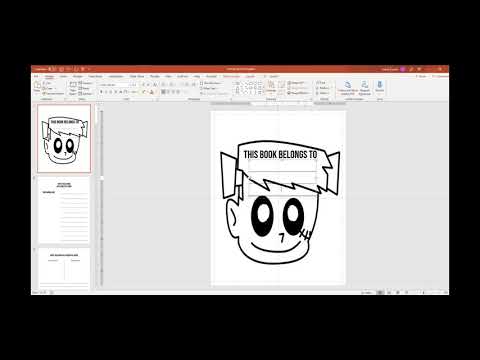The height and width of the screenshot is (360, 480).
Task: Toggle right paragraph alignment
Action: tap(174, 92)
